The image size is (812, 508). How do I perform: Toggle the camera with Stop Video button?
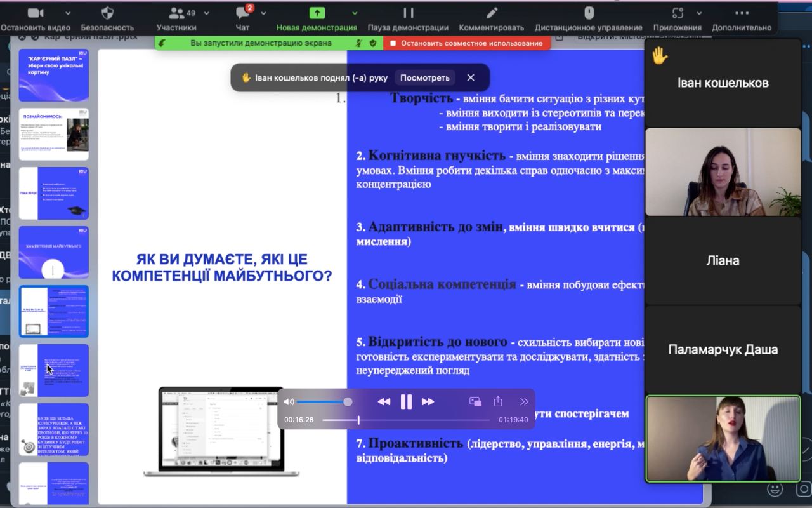36,13
